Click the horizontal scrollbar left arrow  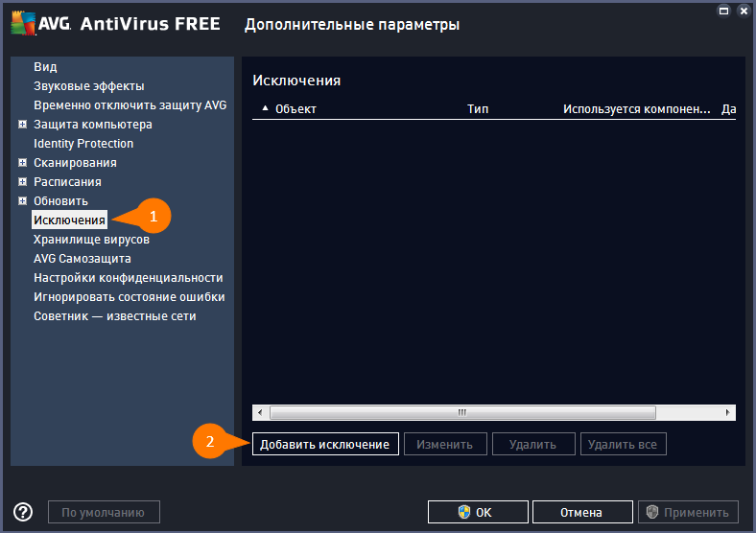pos(260,412)
